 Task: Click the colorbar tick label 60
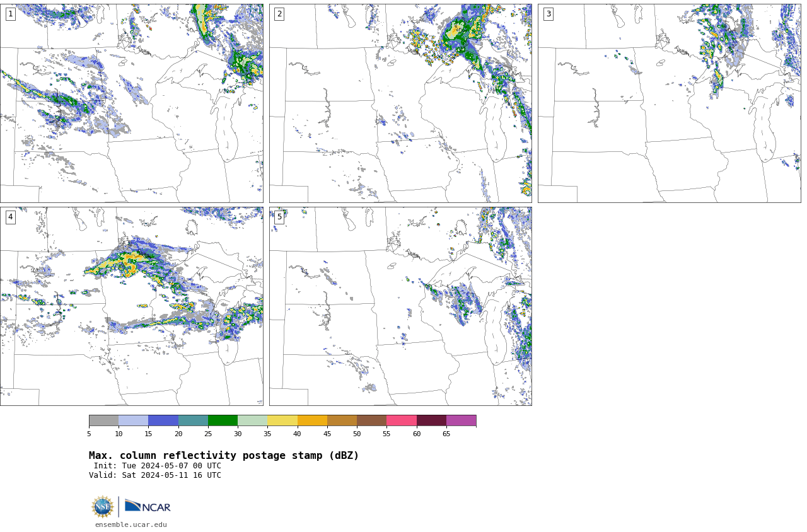coord(417,434)
